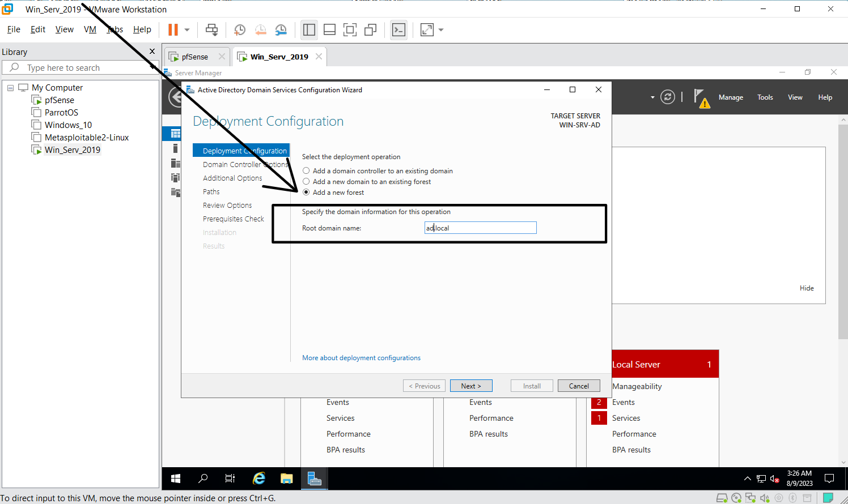Select Win_Serv_2019 in the Library tree

(73, 150)
